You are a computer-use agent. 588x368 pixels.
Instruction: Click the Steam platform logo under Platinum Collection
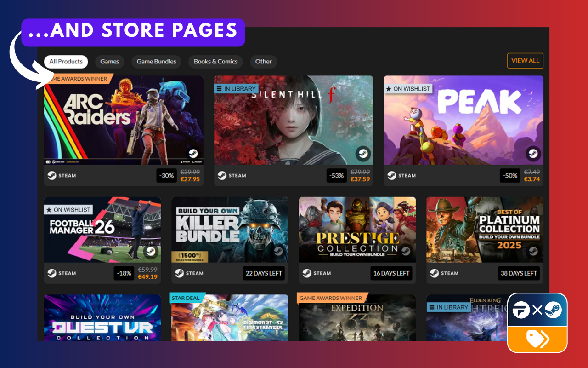tap(435, 273)
